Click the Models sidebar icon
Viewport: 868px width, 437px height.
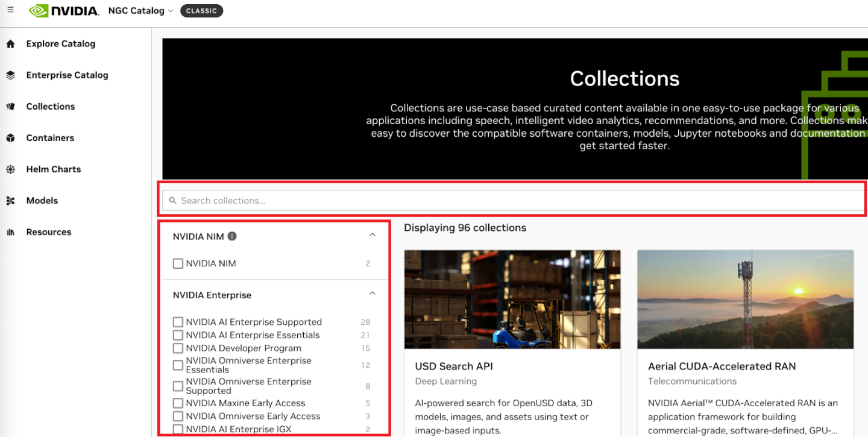[10, 201]
